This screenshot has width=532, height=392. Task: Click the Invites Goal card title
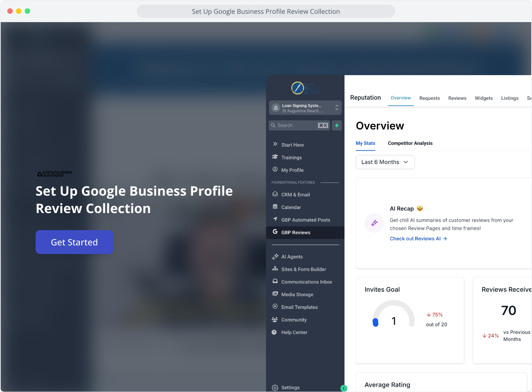pyautogui.click(x=382, y=290)
